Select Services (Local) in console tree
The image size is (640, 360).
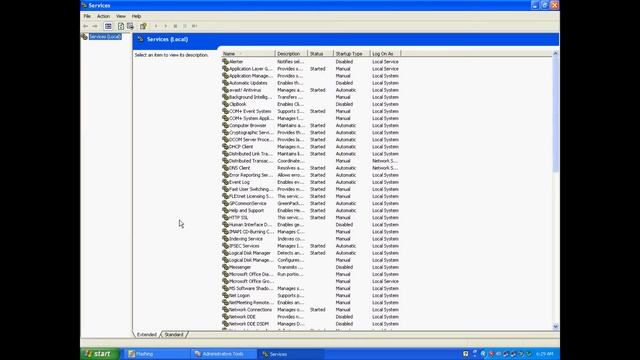point(105,37)
